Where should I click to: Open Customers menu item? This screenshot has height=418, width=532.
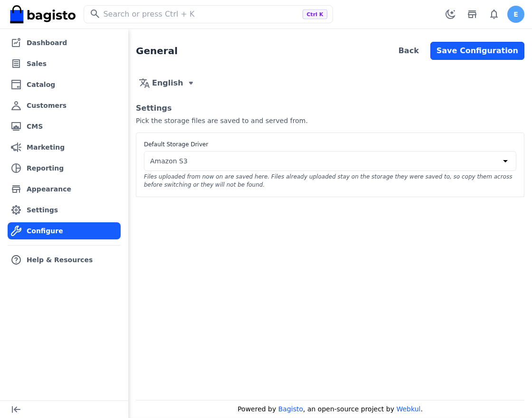pos(64,105)
